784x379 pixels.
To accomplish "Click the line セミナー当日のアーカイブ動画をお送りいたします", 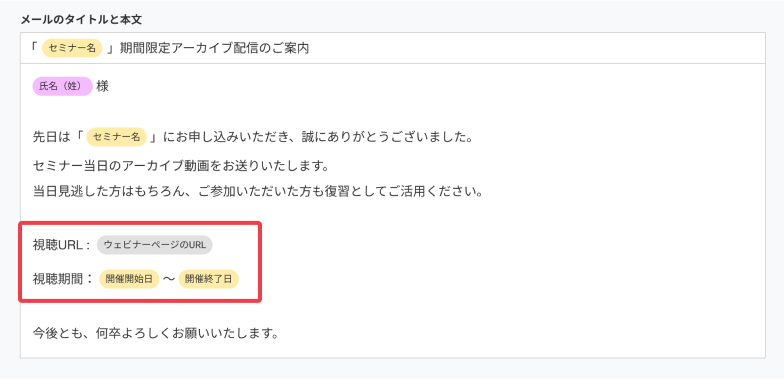I will coord(180,166).
